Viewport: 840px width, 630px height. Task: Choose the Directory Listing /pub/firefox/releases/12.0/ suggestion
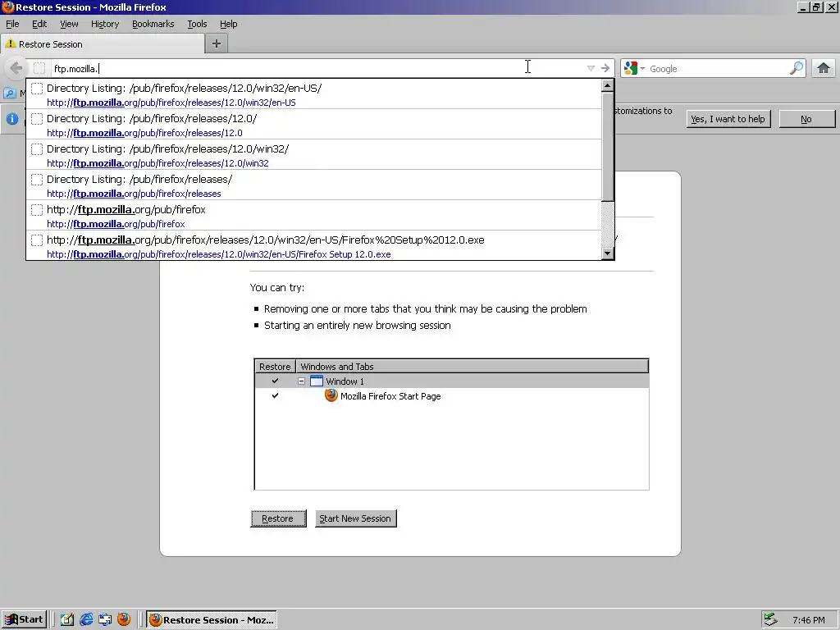[314, 125]
